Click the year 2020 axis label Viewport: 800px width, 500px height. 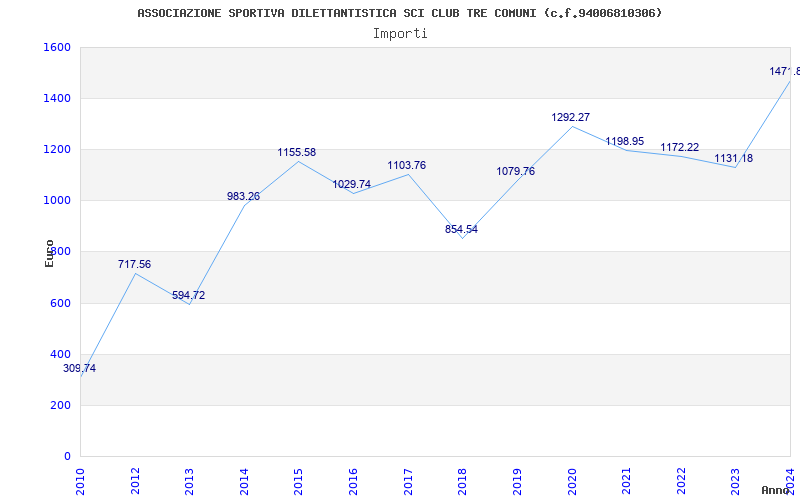pyautogui.click(x=572, y=482)
